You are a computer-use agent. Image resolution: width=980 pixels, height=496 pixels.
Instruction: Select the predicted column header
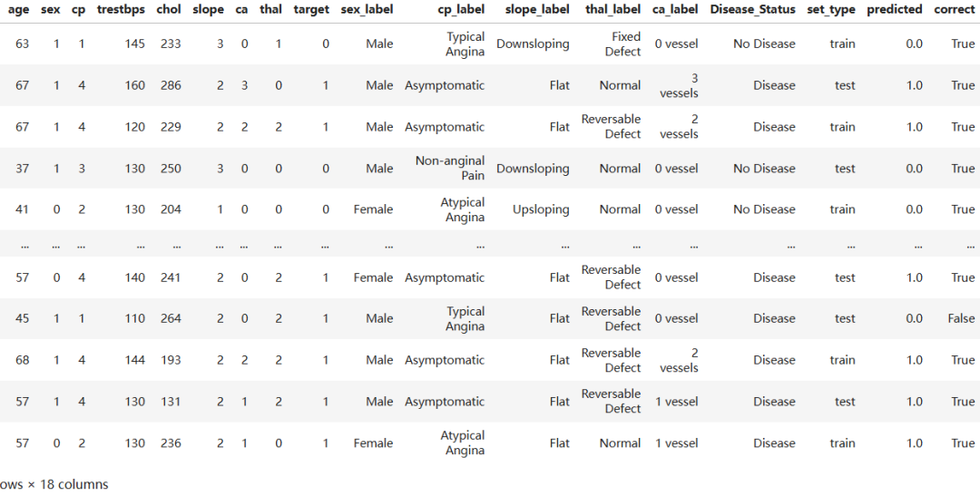[894, 10]
